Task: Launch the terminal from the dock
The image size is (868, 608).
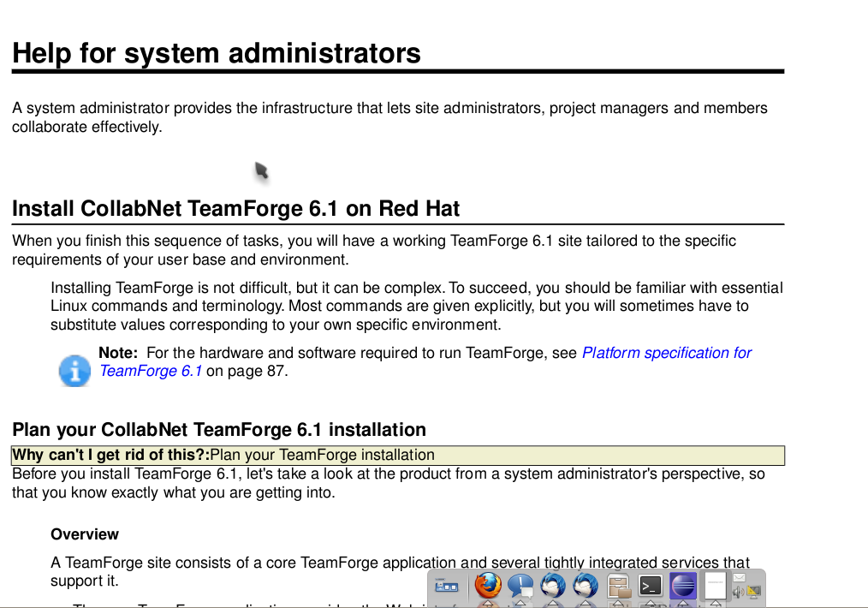Action: pos(651,585)
